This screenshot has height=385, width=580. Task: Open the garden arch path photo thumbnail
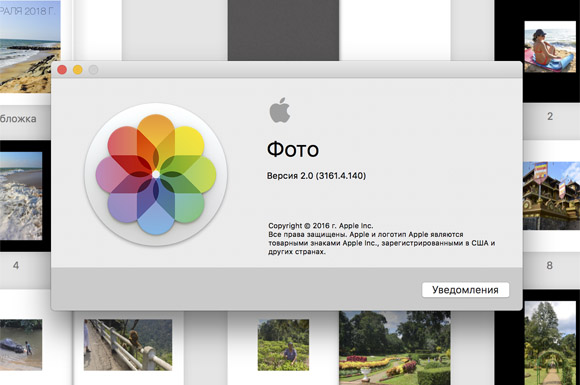click(x=550, y=343)
